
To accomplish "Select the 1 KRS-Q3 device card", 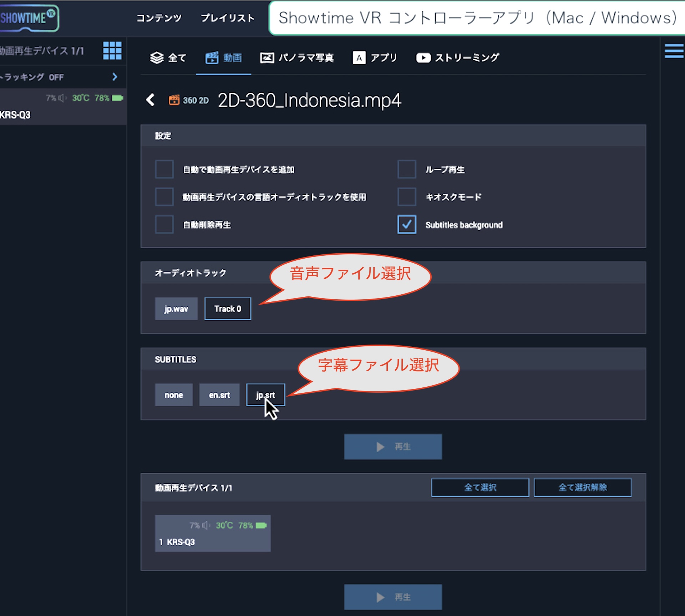I will pyautogui.click(x=213, y=533).
